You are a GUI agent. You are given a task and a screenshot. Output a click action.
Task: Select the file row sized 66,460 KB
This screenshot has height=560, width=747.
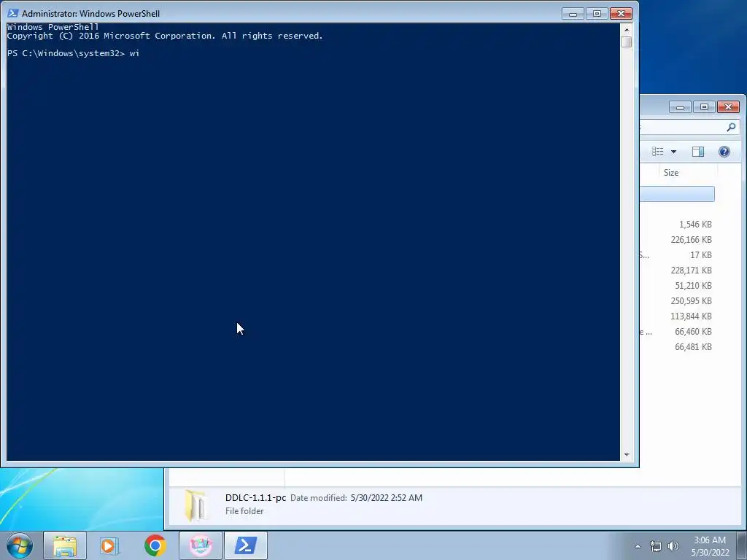(677, 332)
